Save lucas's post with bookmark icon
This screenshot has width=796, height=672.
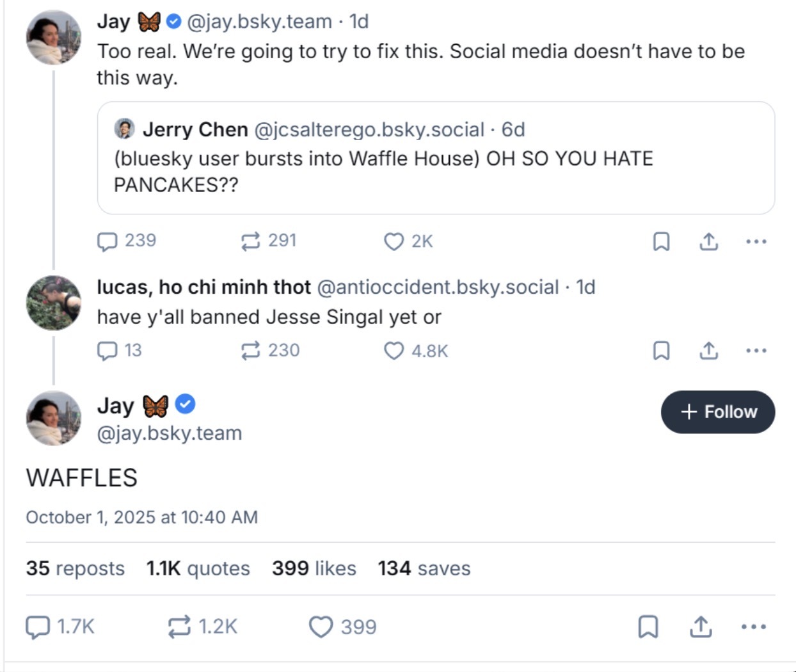(661, 351)
